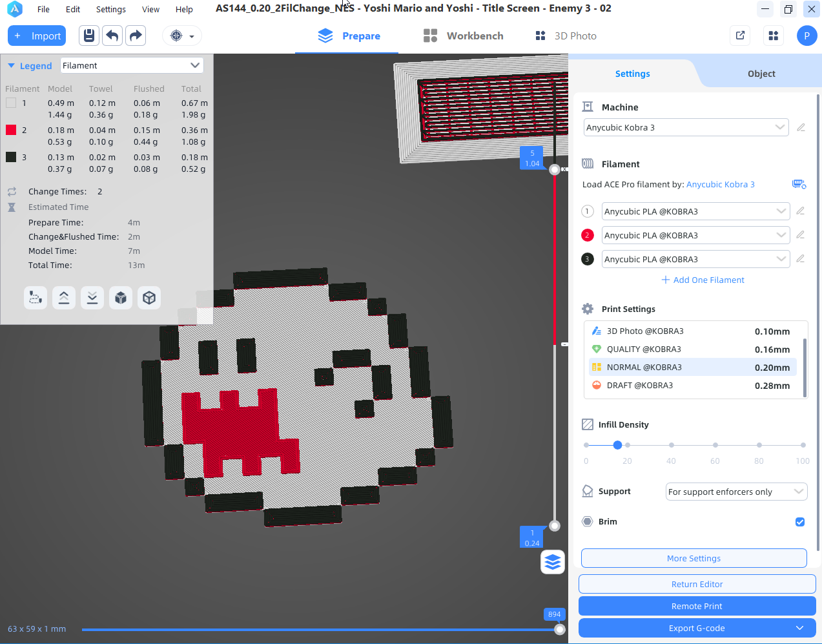The image size is (822, 644).
Task: Open the Anycubic Kobra 3 machine dropdown
Action: [x=686, y=127]
